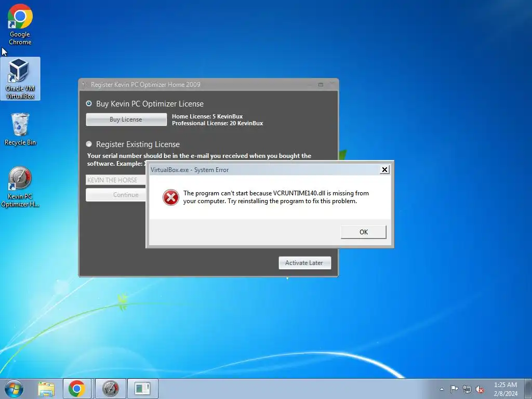
Task: Click the muted volume tray icon
Action: click(480, 389)
